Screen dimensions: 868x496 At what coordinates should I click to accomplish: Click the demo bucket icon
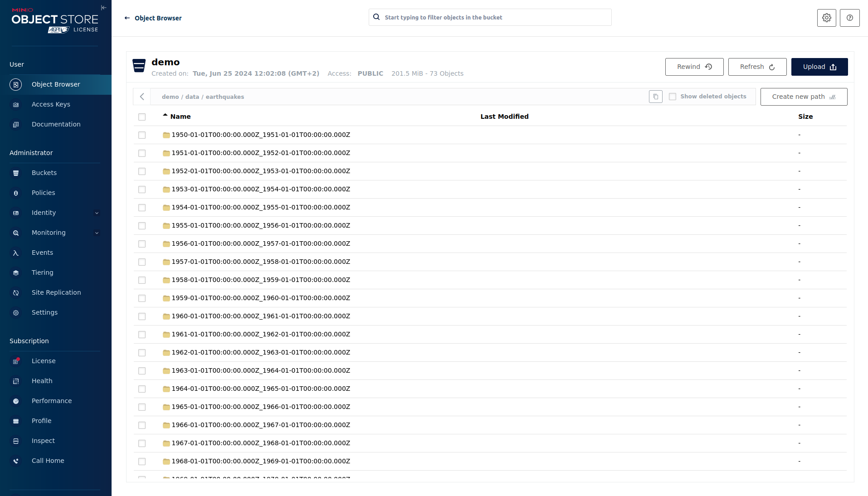click(139, 66)
